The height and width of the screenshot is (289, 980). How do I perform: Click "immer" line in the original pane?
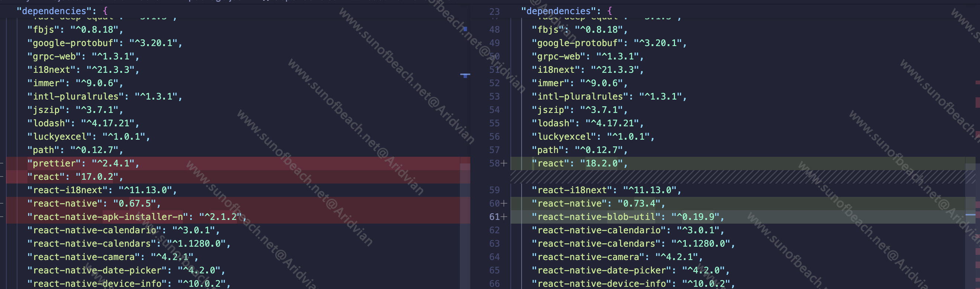pyautogui.click(x=75, y=83)
